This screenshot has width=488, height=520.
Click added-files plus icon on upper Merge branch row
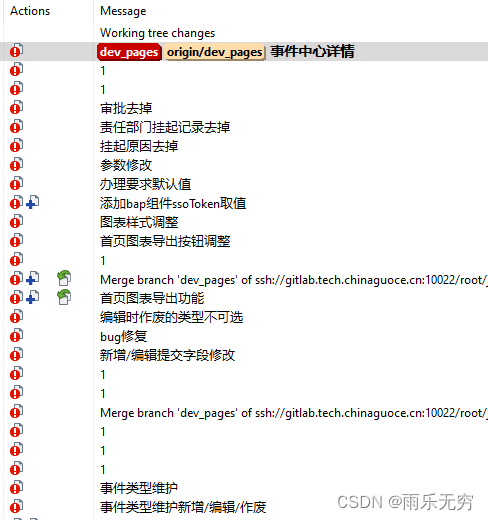(32, 279)
